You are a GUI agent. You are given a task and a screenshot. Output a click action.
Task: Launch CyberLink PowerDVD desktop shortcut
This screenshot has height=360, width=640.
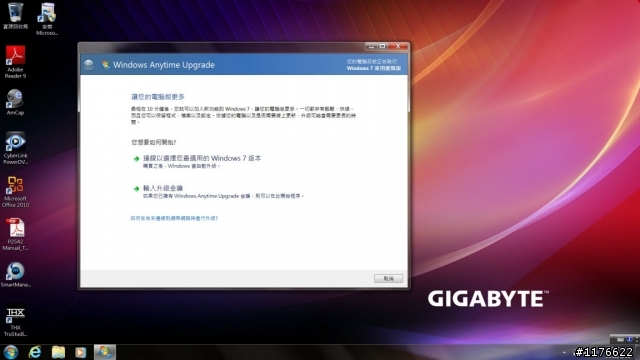(16, 148)
